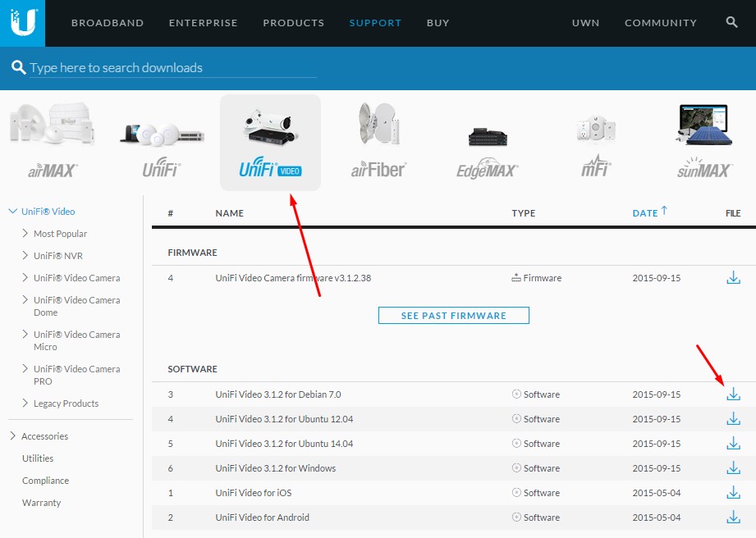Open the UniFi Video for Android entry
Image resolution: width=756 pixels, height=538 pixels.
pyautogui.click(x=263, y=517)
